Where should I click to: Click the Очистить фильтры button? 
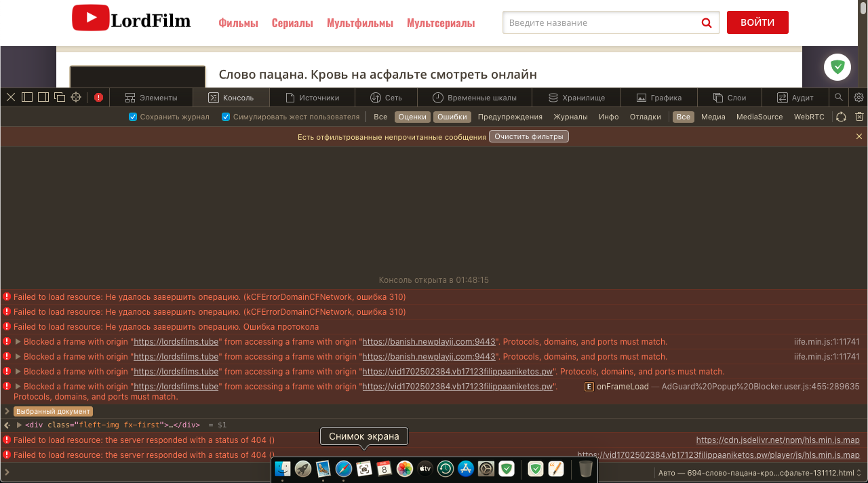tap(529, 136)
